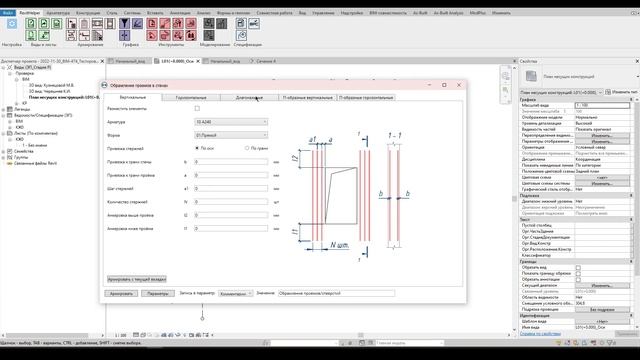640x360 pixels.
Task: Click third icon in Армирование group top row
Action: [x=97, y=24]
